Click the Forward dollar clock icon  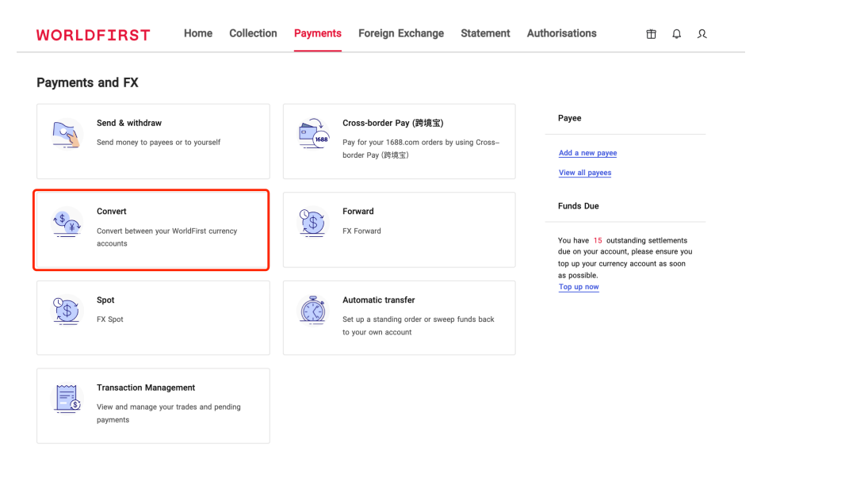click(x=312, y=222)
